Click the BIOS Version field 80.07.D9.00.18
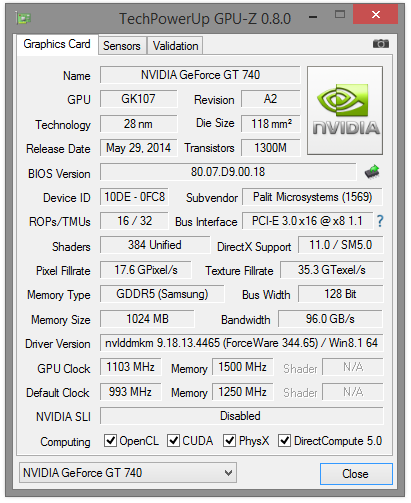The width and height of the screenshot is (411, 503). click(228, 172)
